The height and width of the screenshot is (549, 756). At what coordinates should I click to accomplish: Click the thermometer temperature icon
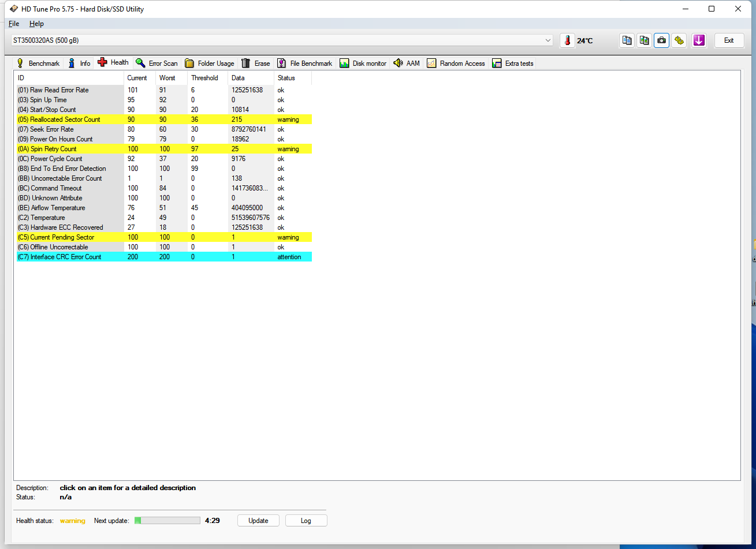point(567,40)
